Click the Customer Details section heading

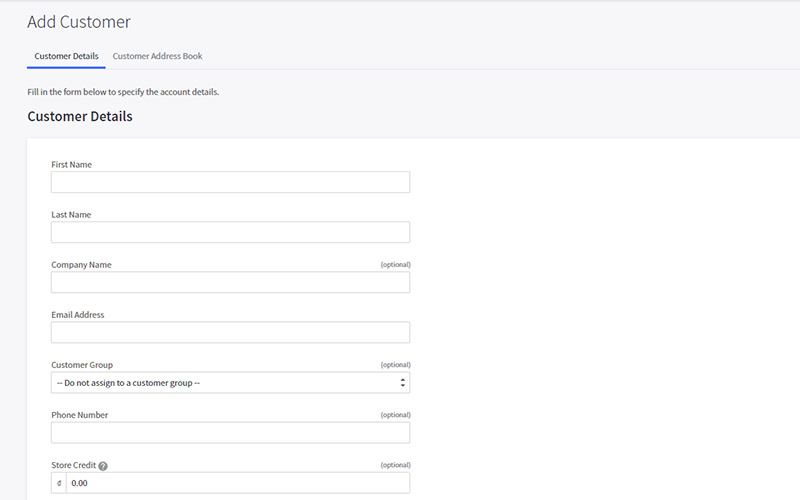[80, 116]
